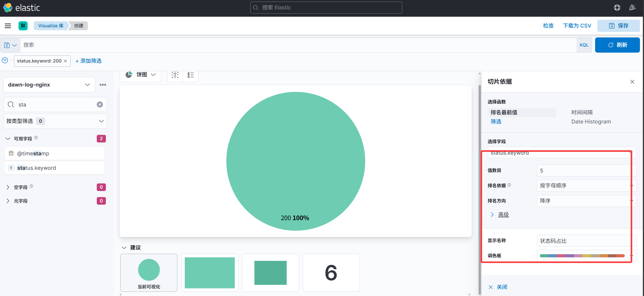This screenshot has height=296, width=644.
Task: Select the 排名最前值 function
Action: (521, 113)
